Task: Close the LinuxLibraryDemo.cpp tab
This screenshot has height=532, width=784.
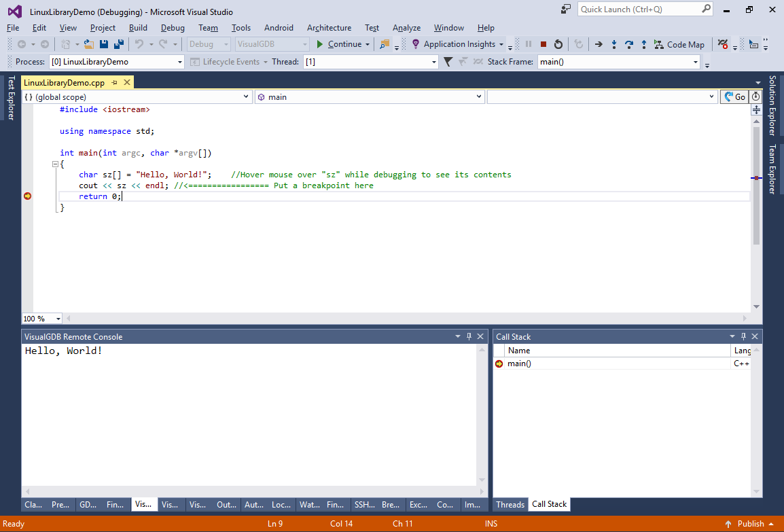Action: click(x=127, y=82)
